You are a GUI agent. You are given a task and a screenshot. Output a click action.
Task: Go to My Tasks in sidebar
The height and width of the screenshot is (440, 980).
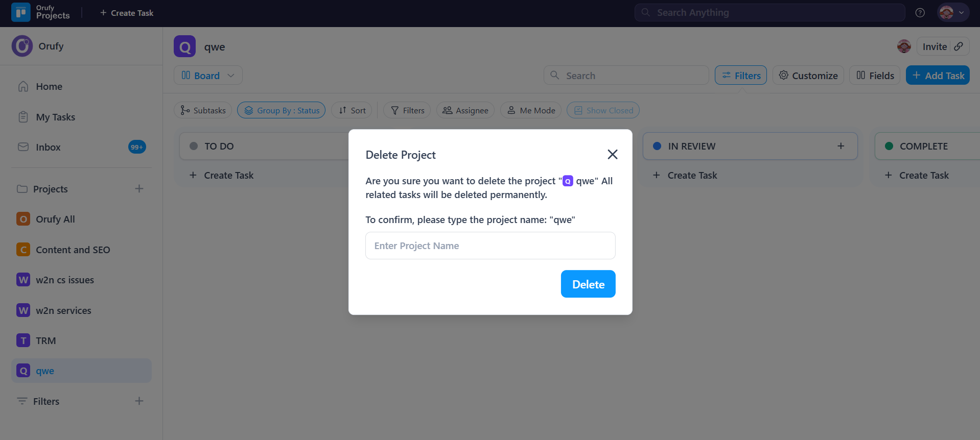point(55,117)
